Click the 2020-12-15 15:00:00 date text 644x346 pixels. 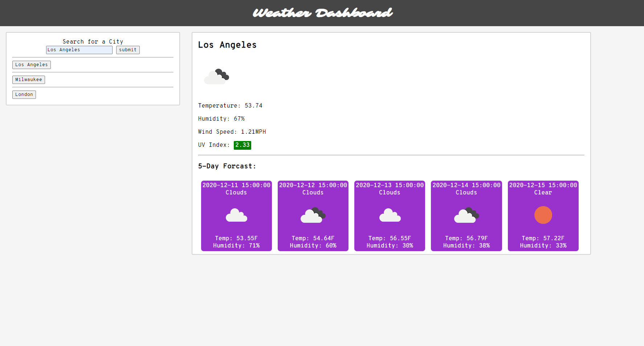543,185
